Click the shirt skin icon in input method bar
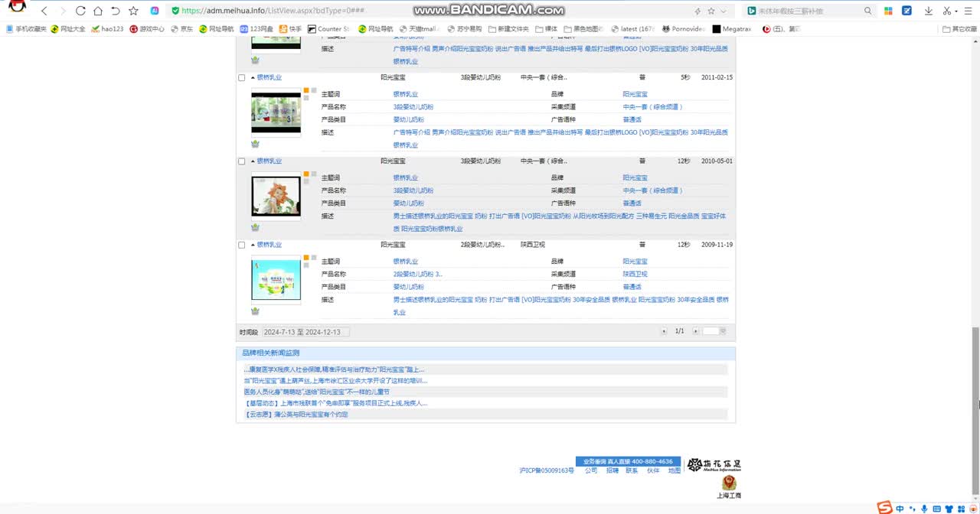Image resolution: width=980 pixels, height=514 pixels. click(x=949, y=509)
